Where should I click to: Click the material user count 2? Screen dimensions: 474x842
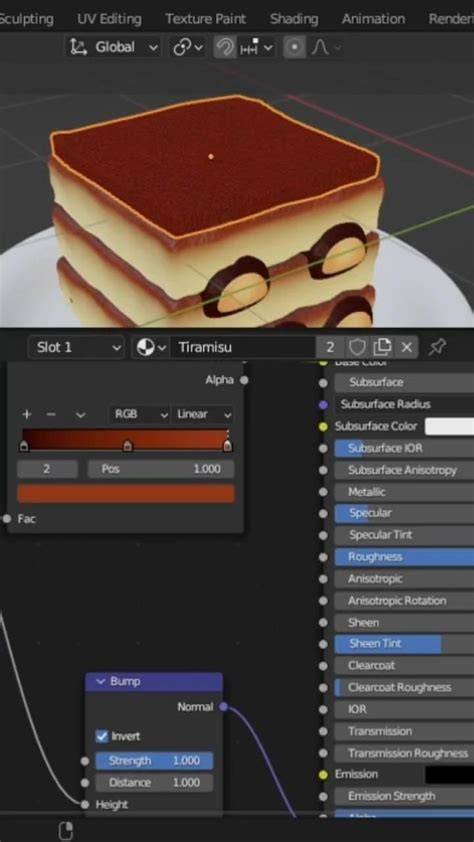pos(330,347)
